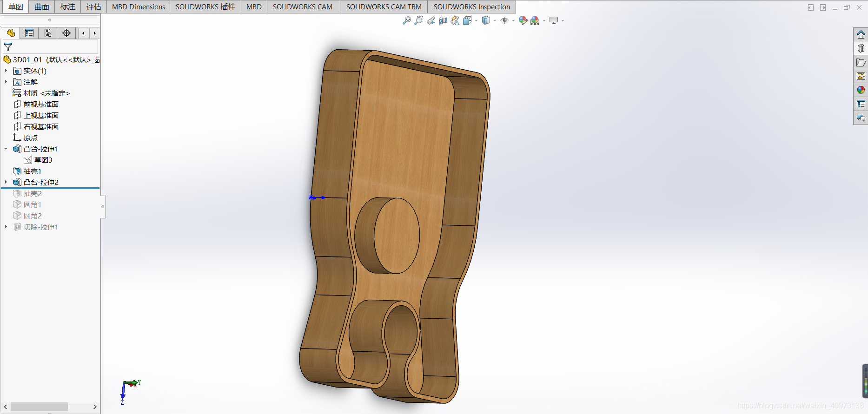Open the 曲面 ribbon tab
The height and width of the screenshot is (414, 868).
(42, 7)
